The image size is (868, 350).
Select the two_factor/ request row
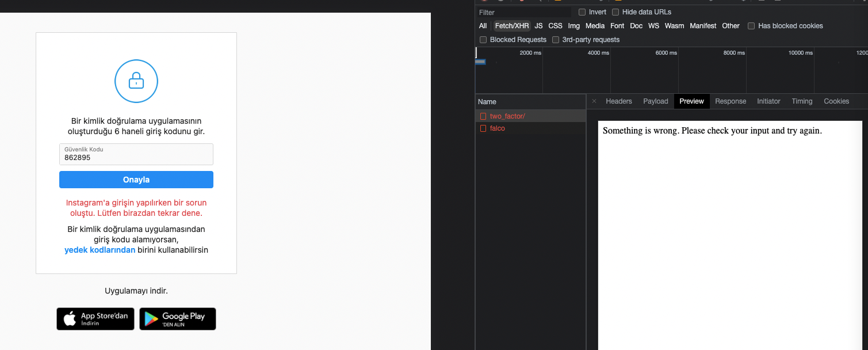[530, 116]
